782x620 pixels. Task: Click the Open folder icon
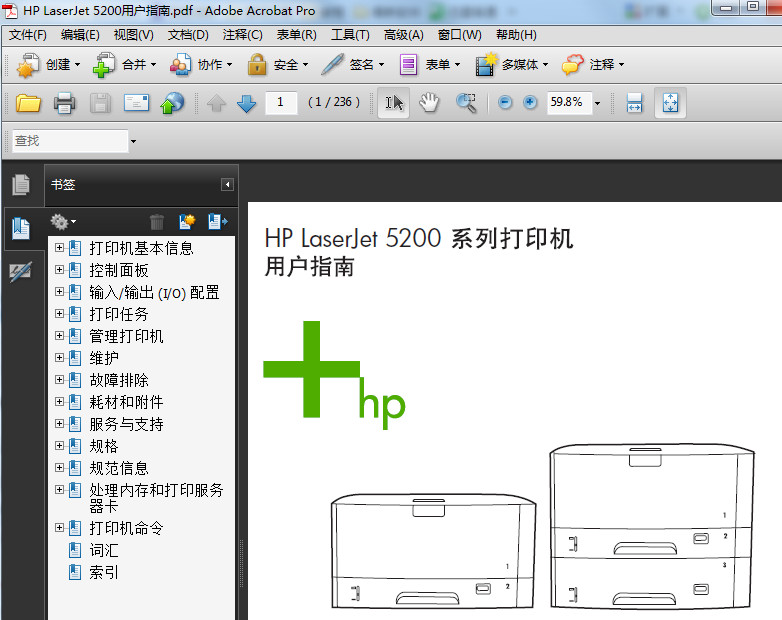point(28,103)
